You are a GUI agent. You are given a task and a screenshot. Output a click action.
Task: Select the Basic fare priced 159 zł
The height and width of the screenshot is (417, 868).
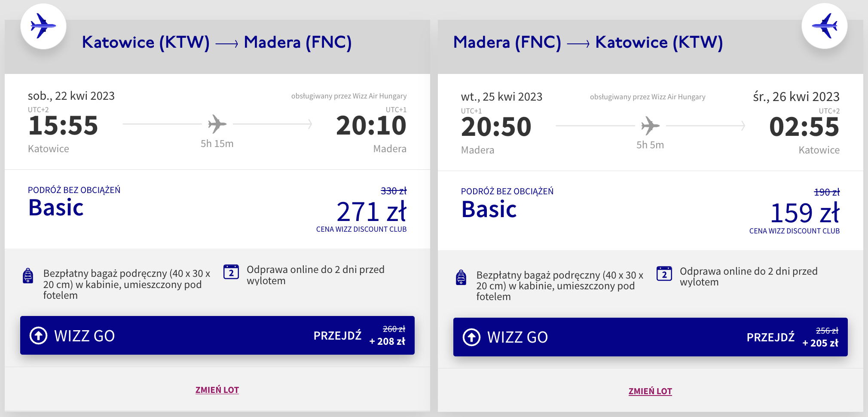(651, 211)
